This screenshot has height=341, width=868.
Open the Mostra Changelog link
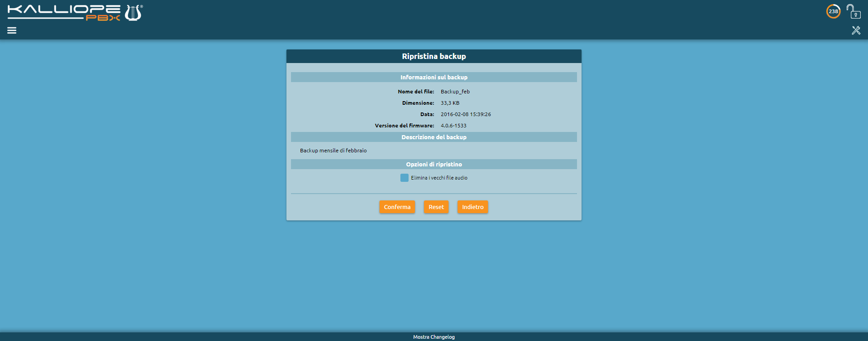[434, 337]
